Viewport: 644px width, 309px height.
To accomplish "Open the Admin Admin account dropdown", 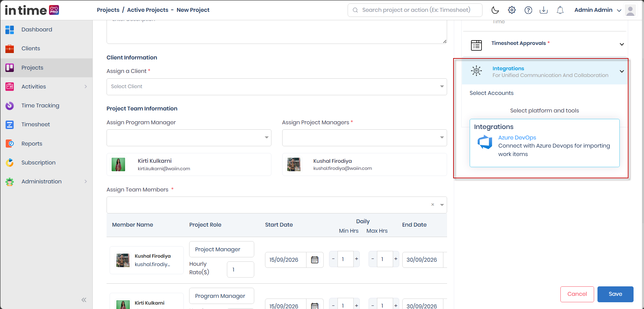I will [598, 10].
